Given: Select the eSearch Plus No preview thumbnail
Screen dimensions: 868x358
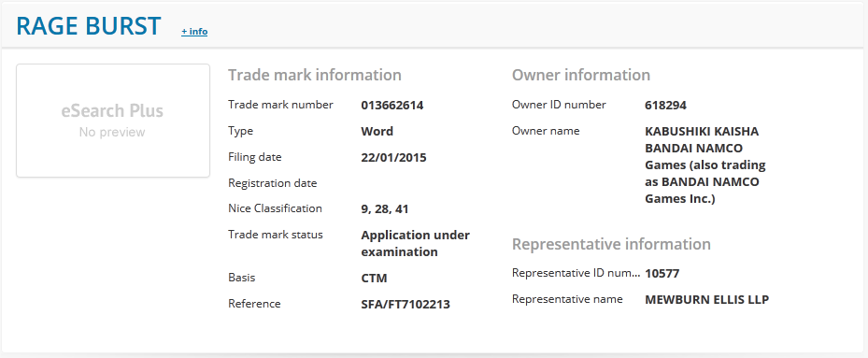Looking at the screenshot, I should [x=113, y=121].
